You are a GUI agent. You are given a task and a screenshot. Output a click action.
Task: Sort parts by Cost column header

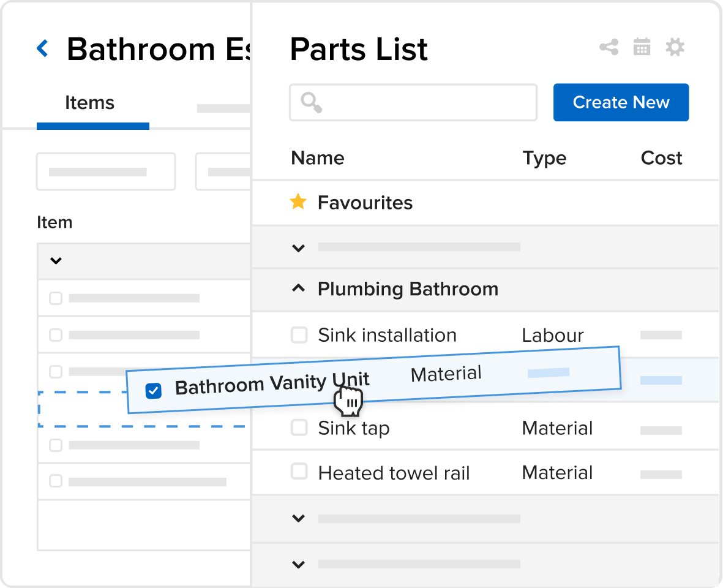[x=661, y=158]
